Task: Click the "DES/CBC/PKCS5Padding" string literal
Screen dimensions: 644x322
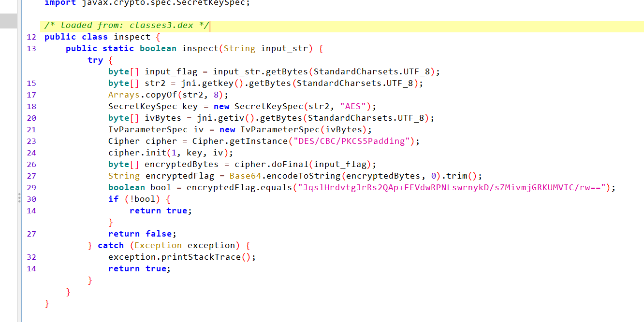Action: click(346, 141)
